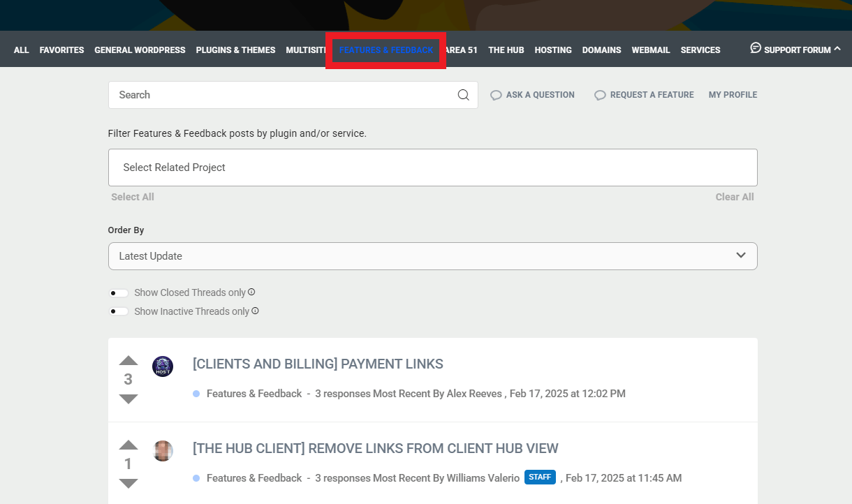
Task: Click the search magnifier icon
Action: pos(463,95)
